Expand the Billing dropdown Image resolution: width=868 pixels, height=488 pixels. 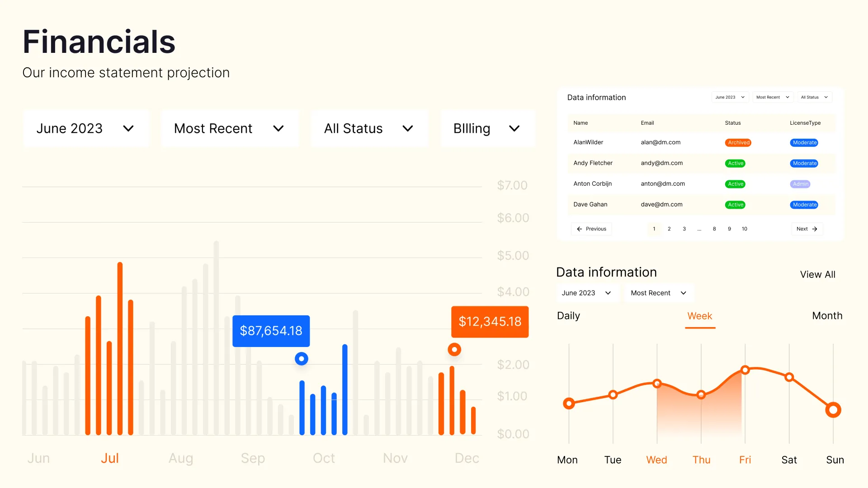point(487,129)
